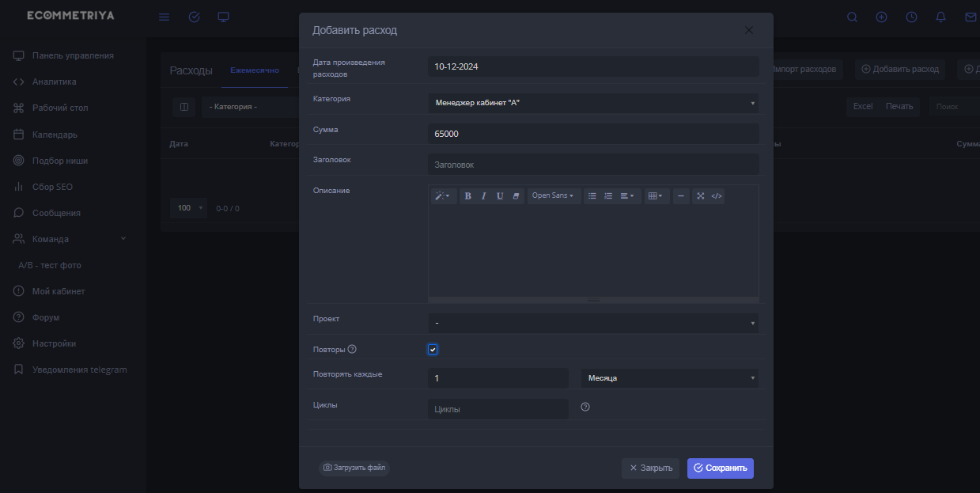Open Аналитика in the sidebar
The width and height of the screenshot is (980, 493).
pos(54,82)
